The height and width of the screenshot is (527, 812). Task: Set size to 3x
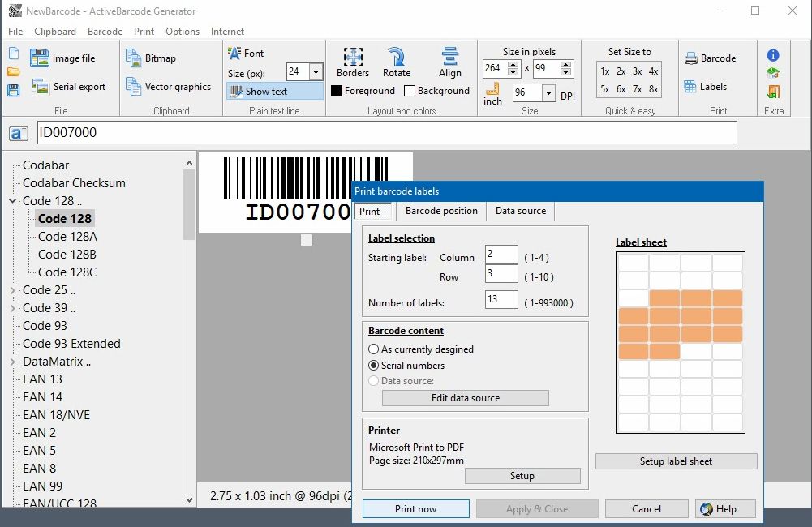(x=637, y=71)
